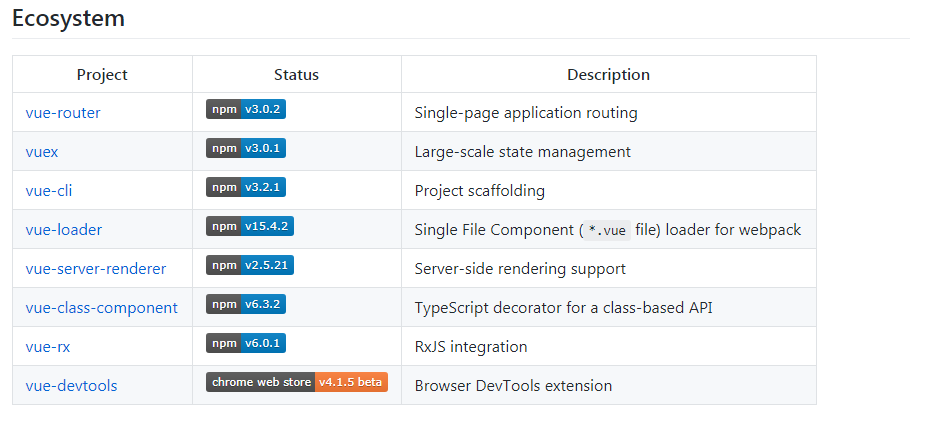Click the npm v3.0.2 badge for vue-router
931x421 pixels.
tap(246, 109)
